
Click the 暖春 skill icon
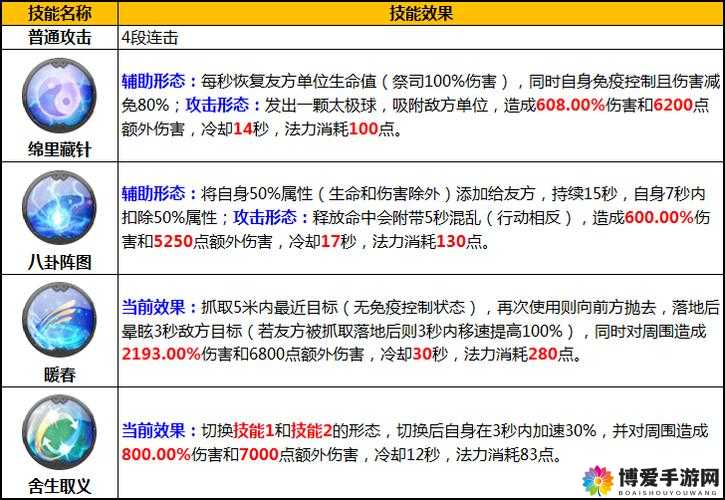(59, 320)
